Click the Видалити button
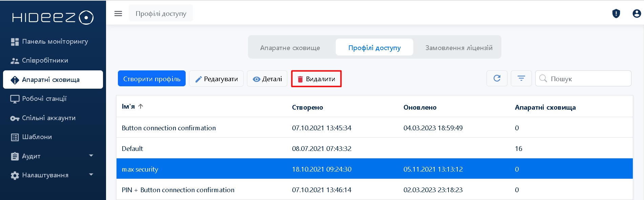Image resolution: width=644 pixels, height=200 pixels. (316, 79)
